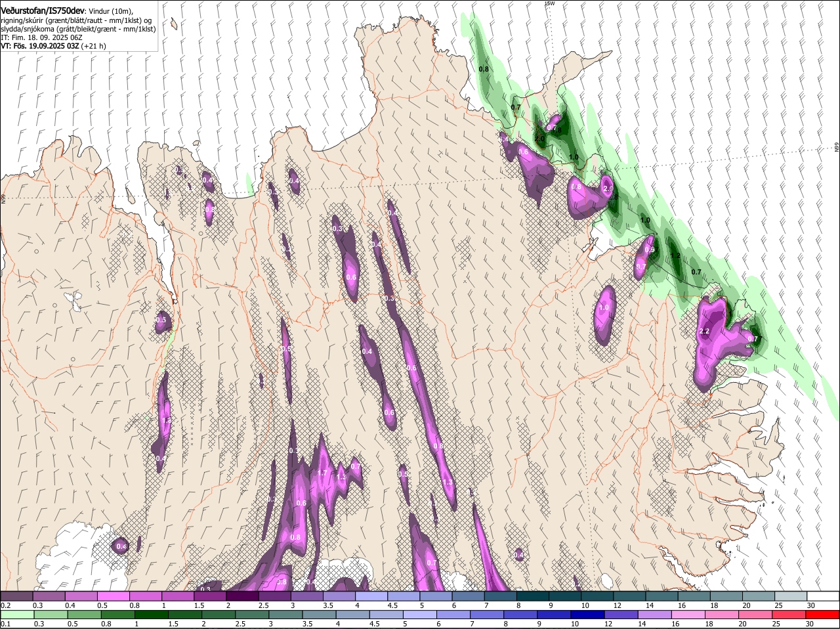Select the 1.2 value in the green rain band
This screenshot has width=840, height=629.
[x=676, y=256]
